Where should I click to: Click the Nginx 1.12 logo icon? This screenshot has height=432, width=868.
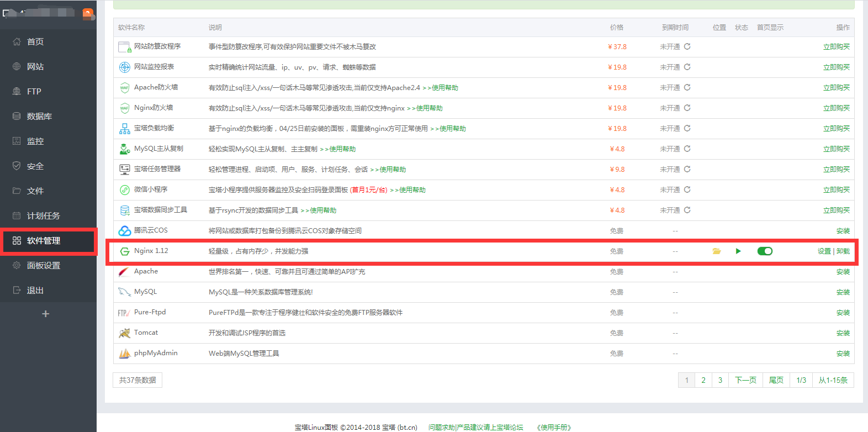click(125, 251)
